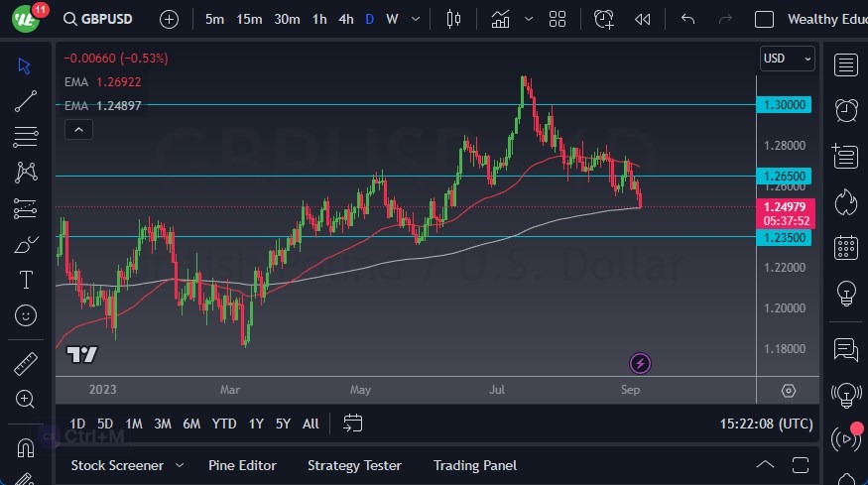Select the Trend Line drawing tool
Viewport: 868px width, 485px height.
click(x=26, y=101)
